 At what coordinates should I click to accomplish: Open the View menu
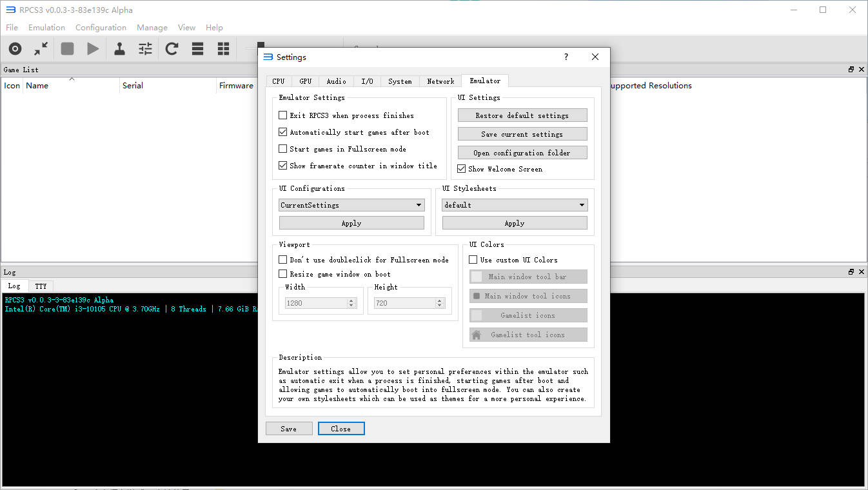(186, 28)
